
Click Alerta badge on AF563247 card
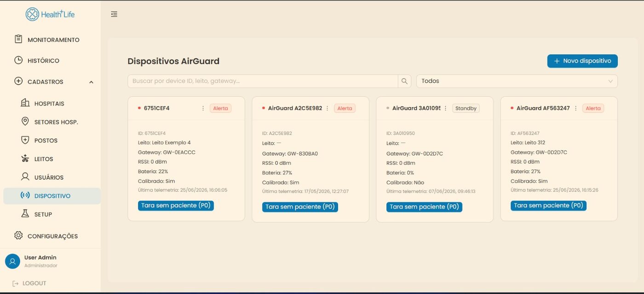click(x=593, y=108)
